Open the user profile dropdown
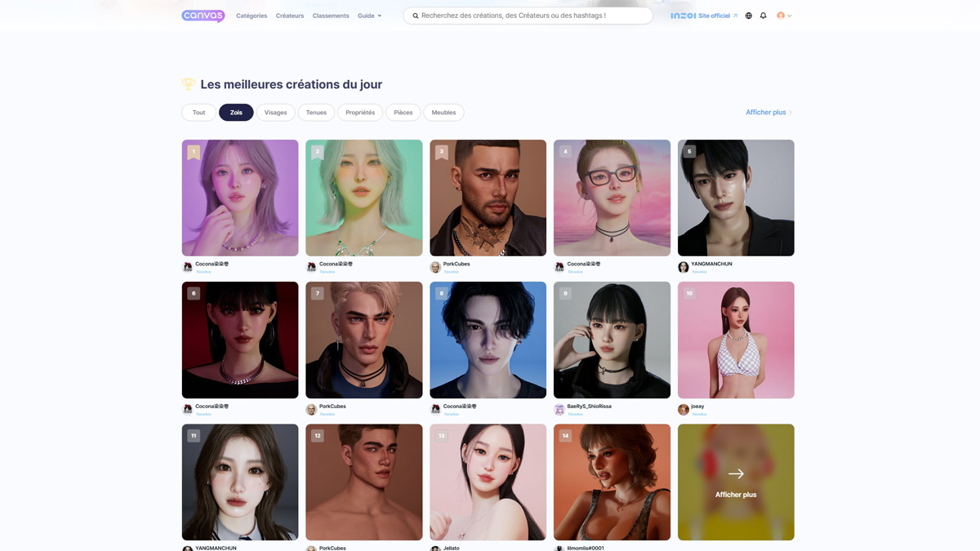Screen dimensions: 980x551 tap(784, 16)
